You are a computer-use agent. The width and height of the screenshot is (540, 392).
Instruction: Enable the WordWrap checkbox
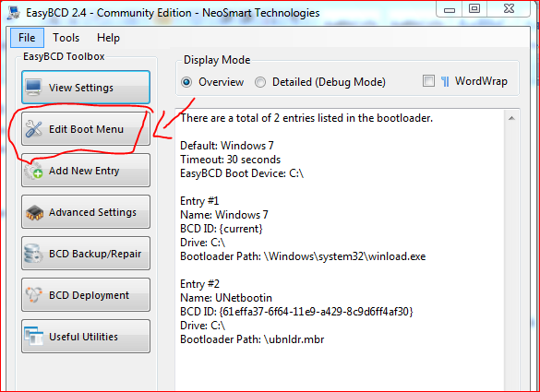point(428,81)
